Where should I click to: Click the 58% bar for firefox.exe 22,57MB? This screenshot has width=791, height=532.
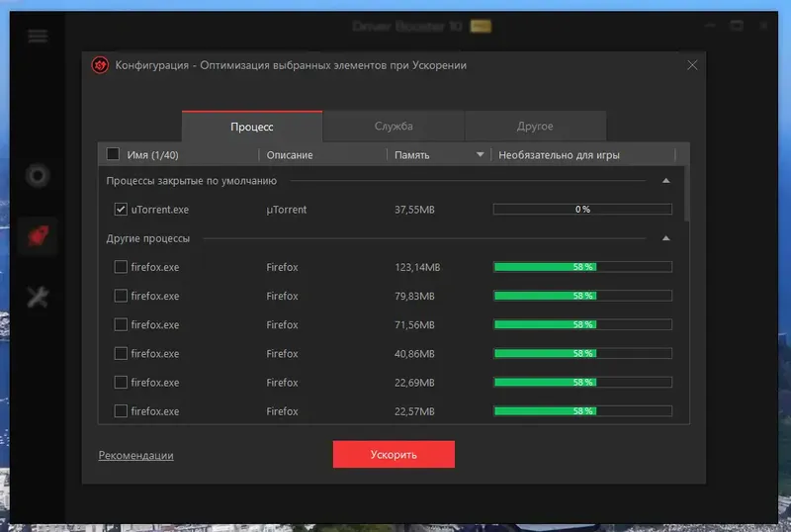click(x=582, y=410)
